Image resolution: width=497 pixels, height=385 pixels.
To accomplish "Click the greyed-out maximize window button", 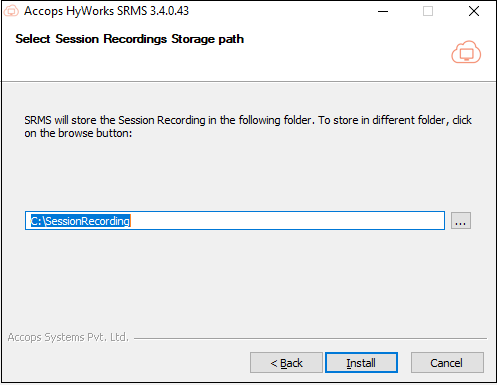I will [x=428, y=11].
